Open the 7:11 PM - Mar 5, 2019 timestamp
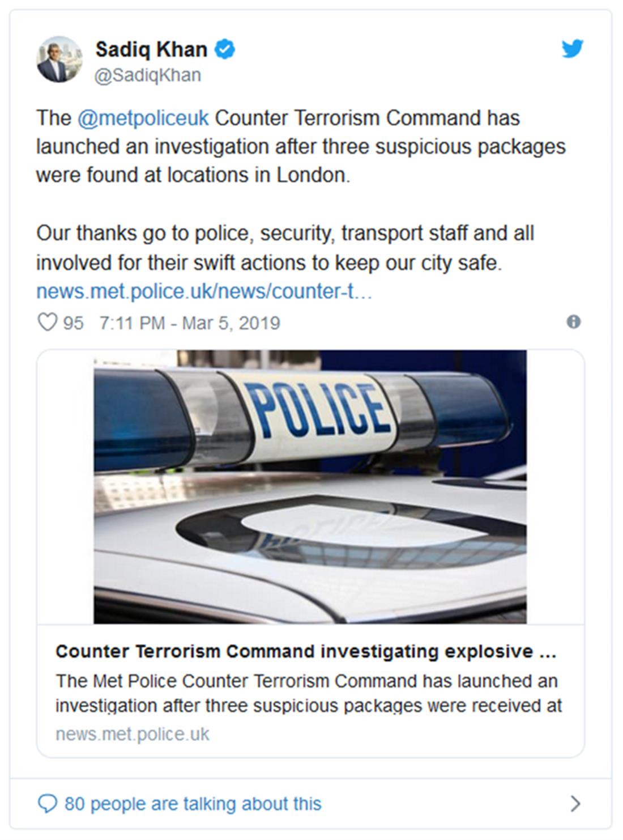Screen dimensions: 623x840 (190, 323)
